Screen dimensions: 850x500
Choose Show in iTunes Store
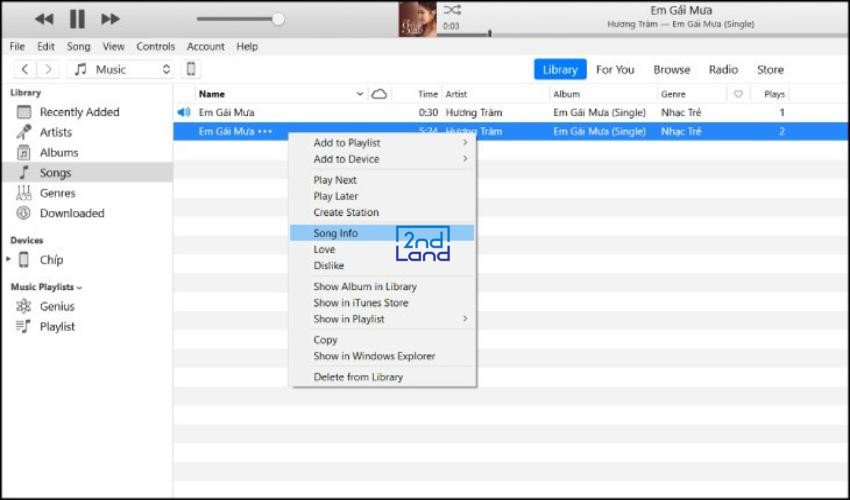382,303
